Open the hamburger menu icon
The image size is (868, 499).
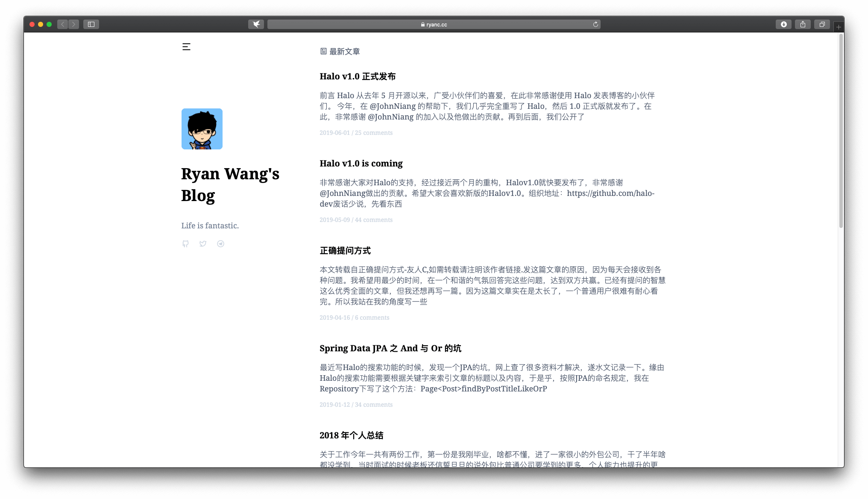pos(186,47)
